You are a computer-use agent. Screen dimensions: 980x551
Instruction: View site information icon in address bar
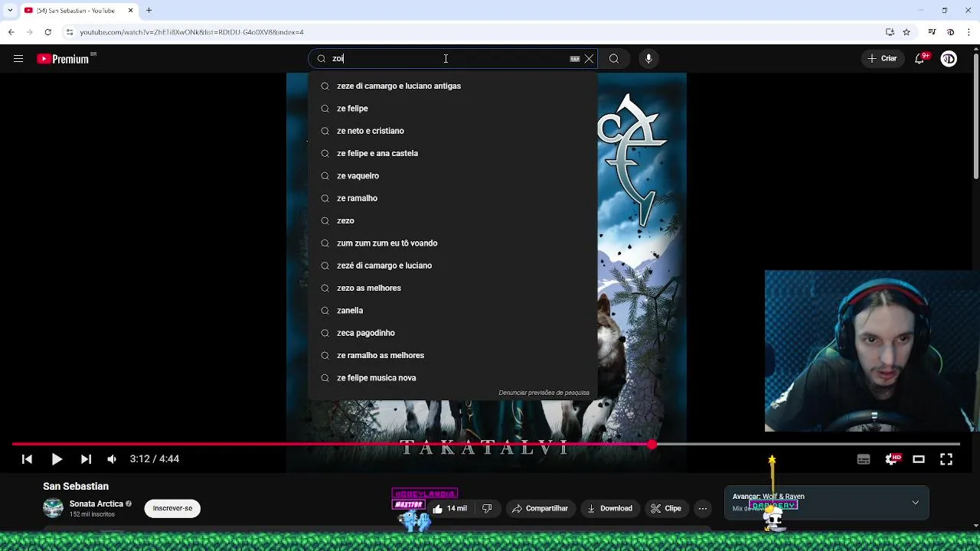70,32
